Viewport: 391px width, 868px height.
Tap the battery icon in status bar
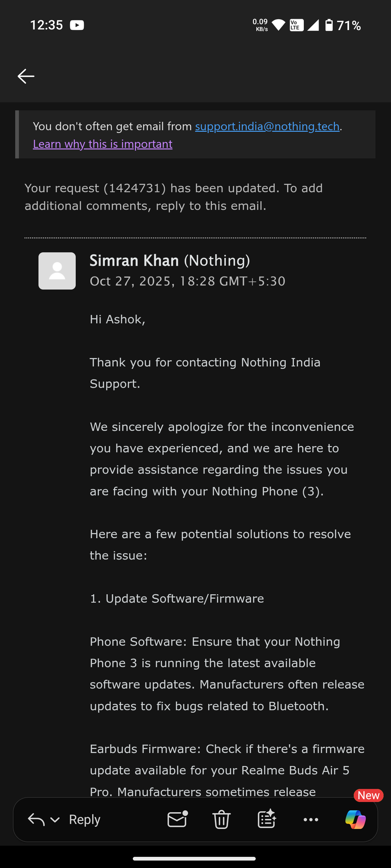(329, 25)
